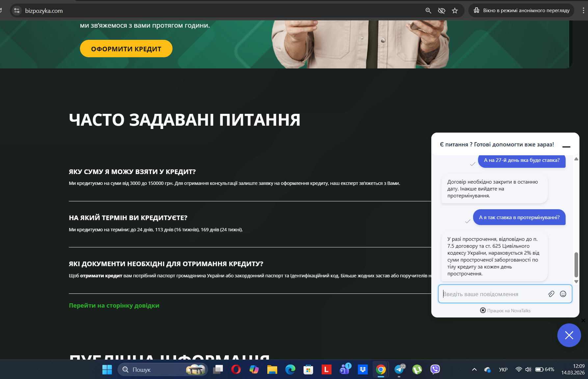588x379 pixels.
Task: Click the ЯКУ СУМУ Я МОЖУ ВЗЯТИ У КРЕДИТ? question
Action: (132, 172)
